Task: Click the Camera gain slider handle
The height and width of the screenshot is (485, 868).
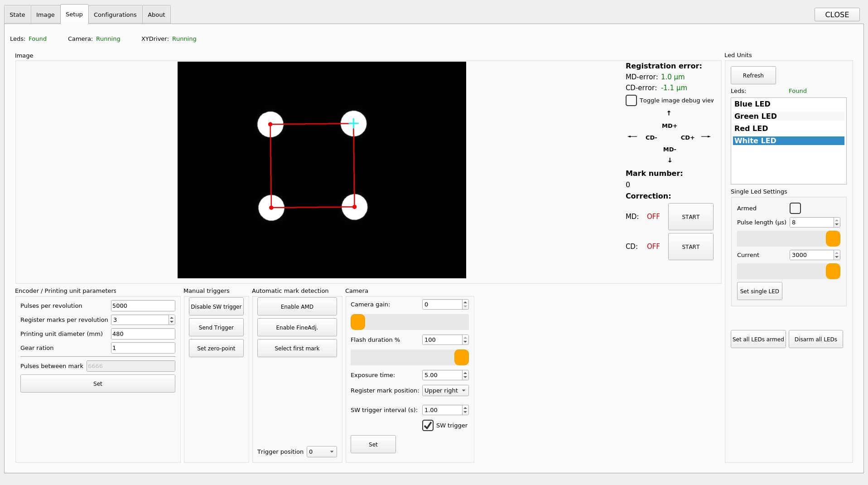Action: click(358, 322)
